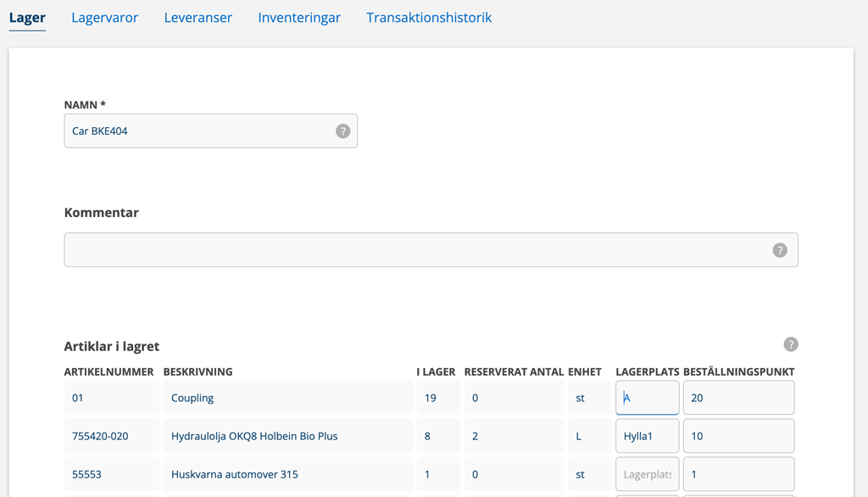Edit Beställningspunkt value for Hydraulolja row

click(738, 436)
